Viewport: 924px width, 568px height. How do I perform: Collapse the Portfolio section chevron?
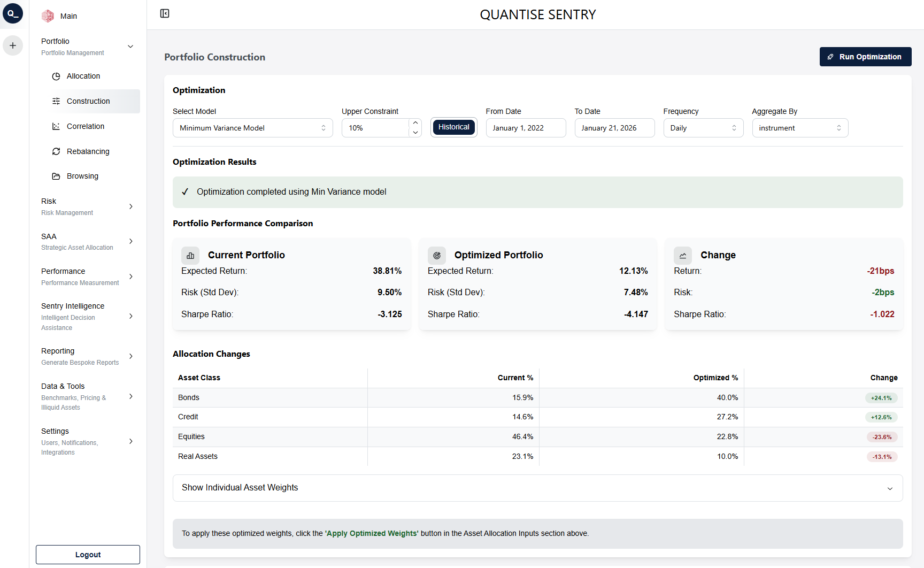(130, 46)
